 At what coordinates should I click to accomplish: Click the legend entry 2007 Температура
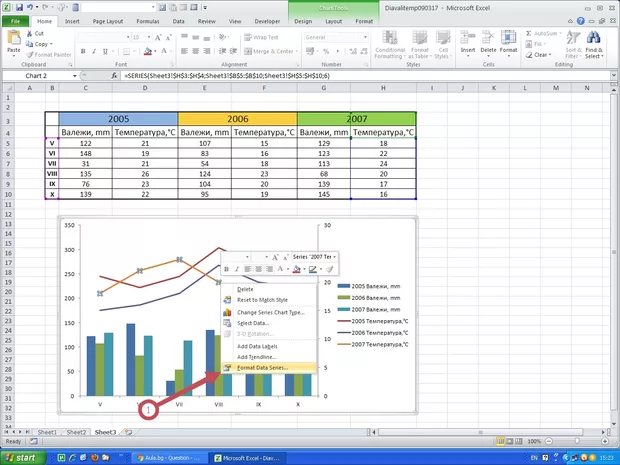pos(373,344)
